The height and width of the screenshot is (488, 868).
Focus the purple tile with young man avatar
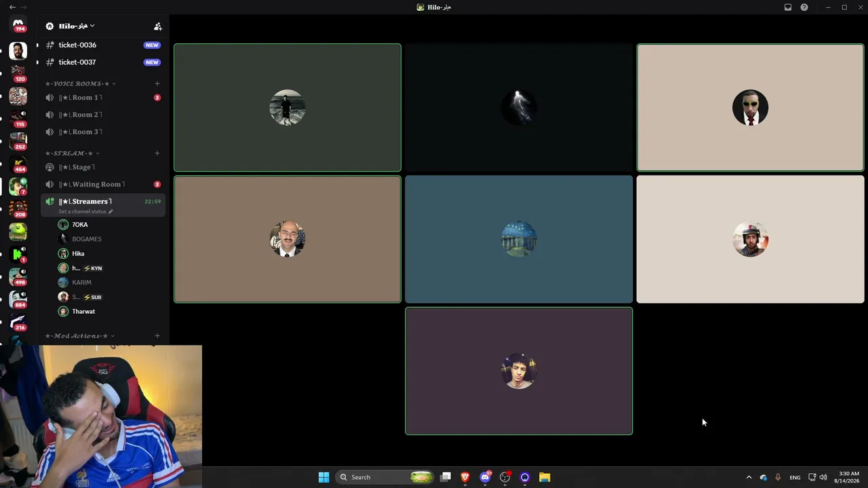pyautogui.click(x=519, y=371)
